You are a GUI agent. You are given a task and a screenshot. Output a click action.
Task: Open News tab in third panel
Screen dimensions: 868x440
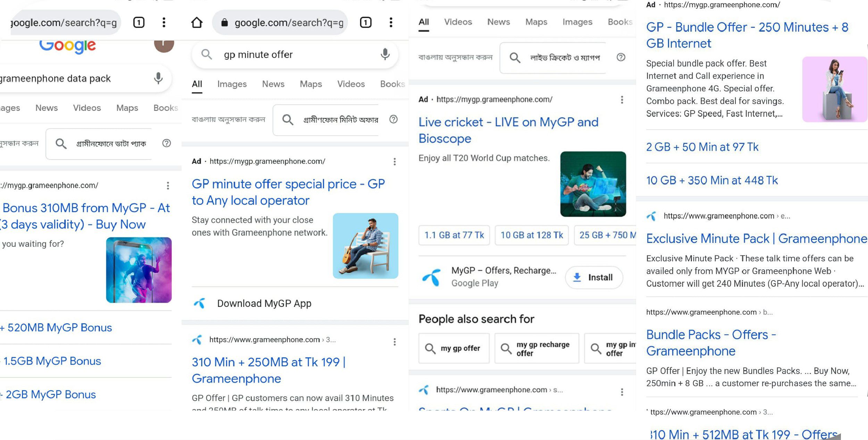[499, 22]
